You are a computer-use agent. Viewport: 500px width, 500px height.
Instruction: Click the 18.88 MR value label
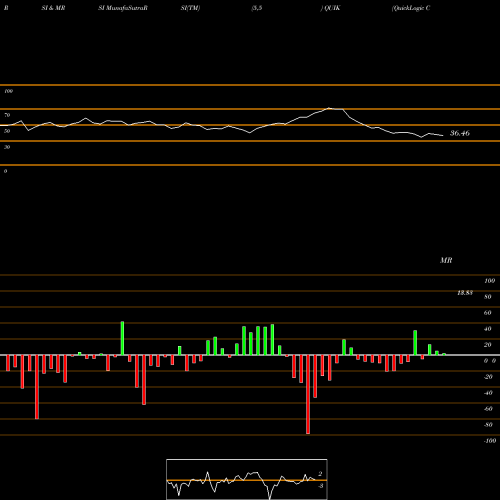[x=465, y=293]
